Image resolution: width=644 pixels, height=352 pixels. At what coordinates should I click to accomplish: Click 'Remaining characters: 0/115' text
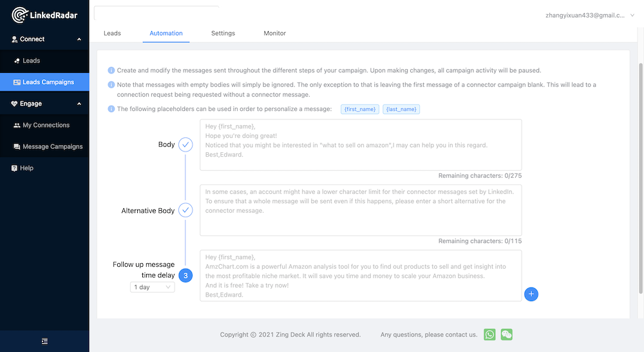tap(480, 241)
